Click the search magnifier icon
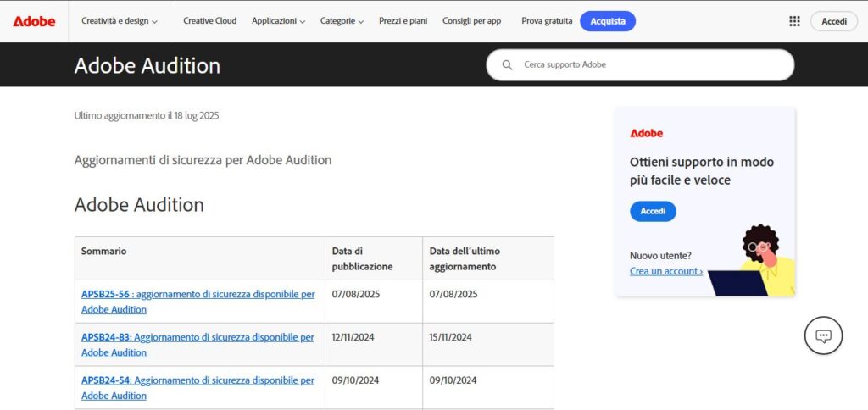 coord(507,64)
